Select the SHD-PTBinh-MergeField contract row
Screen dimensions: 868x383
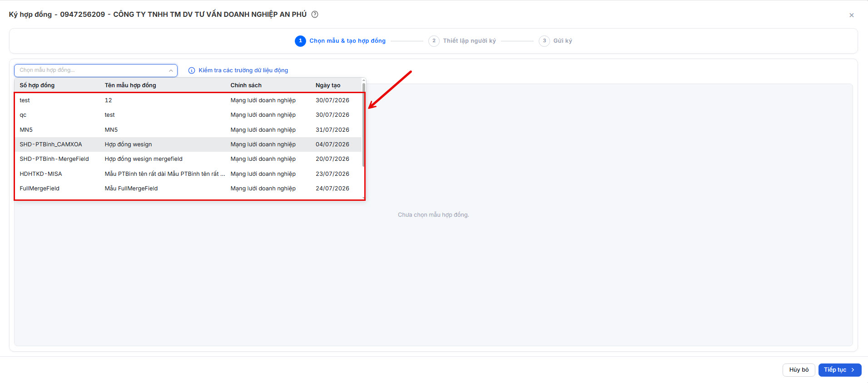tap(188, 159)
